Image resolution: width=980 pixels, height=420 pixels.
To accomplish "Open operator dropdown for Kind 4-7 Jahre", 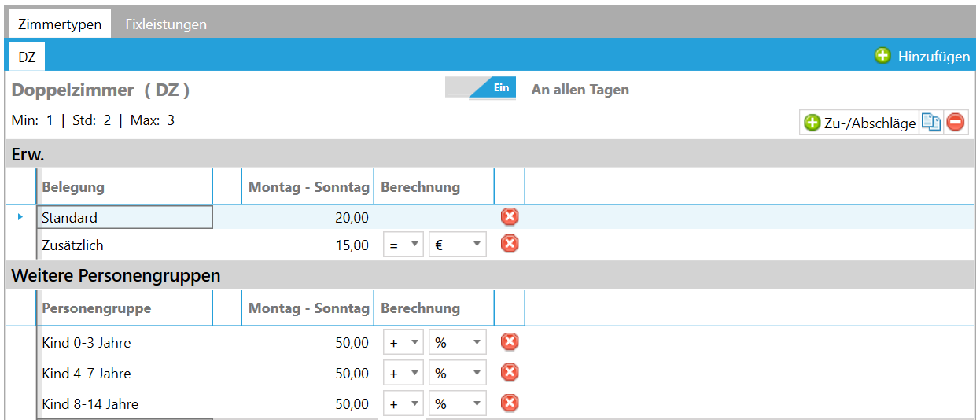I will (403, 373).
